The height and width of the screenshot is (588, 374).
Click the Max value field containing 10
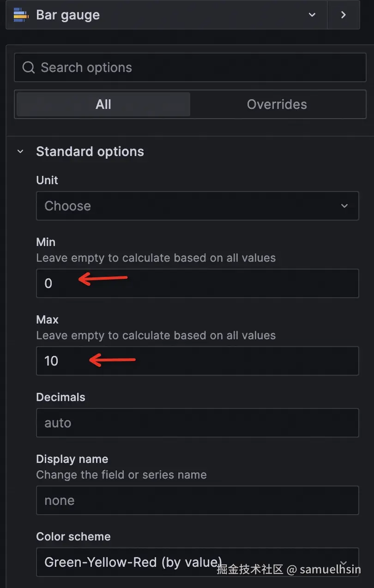[x=198, y=361]
